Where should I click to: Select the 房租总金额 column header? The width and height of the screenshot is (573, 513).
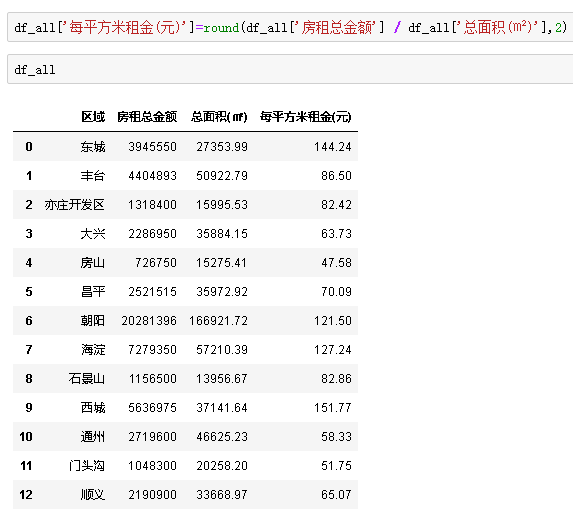point(147,117)
